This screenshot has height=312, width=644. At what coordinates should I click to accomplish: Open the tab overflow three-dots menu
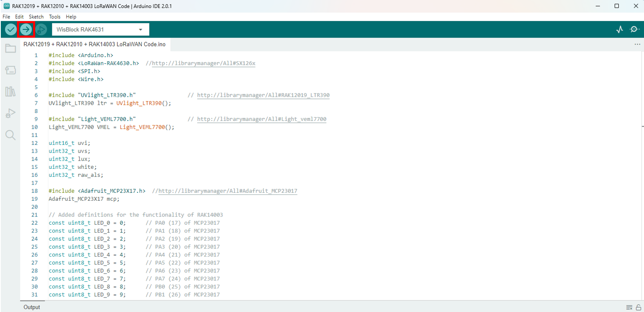[637, 44]
